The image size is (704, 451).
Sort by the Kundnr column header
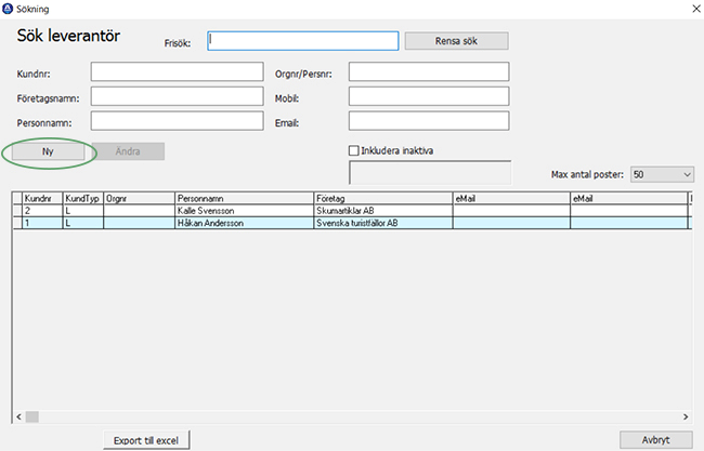pyautogui.click(x=43, y=198)
